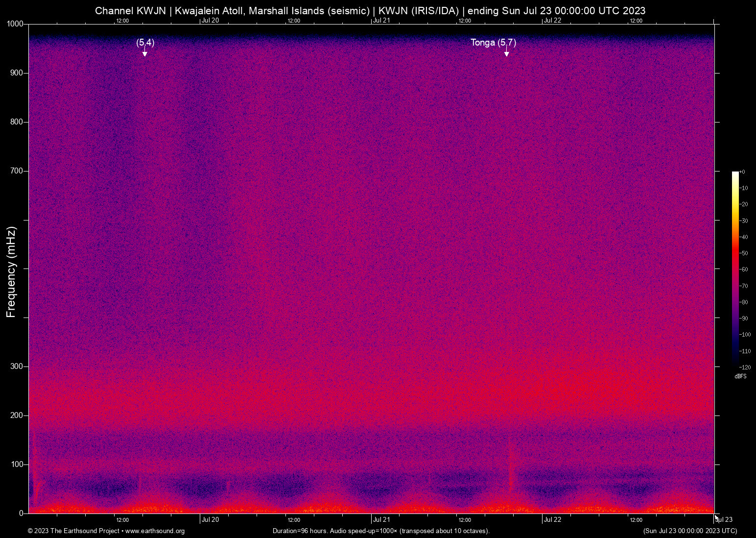Click the © 2023 The Earthsound Project text
756x538 pixels.
[x=73, y=531]
